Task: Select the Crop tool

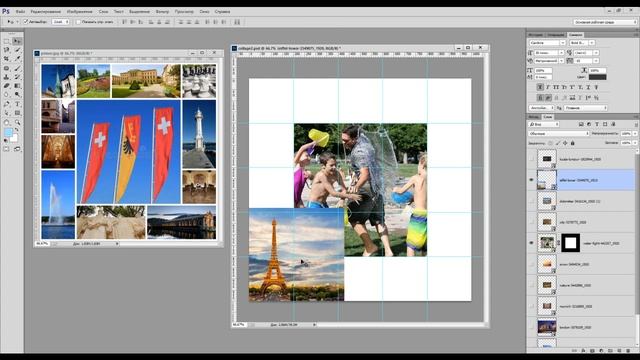Action: (x=7, y=59)
